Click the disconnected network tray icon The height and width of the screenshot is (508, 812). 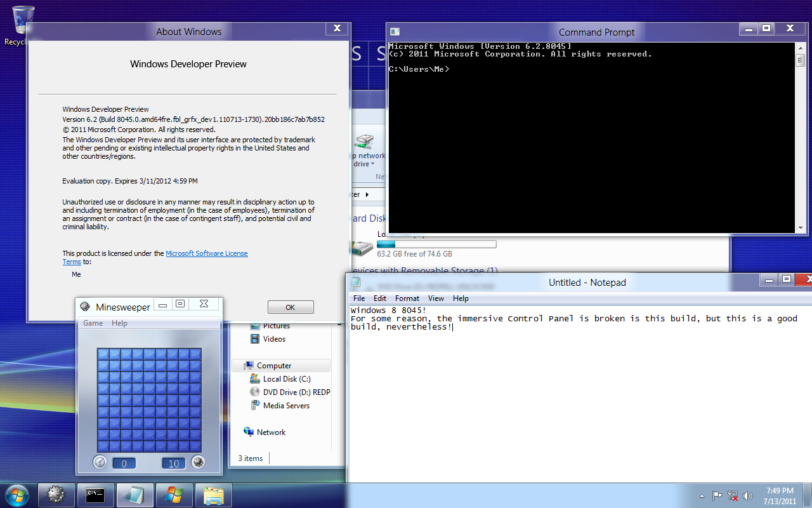click(x=733, y=495)
